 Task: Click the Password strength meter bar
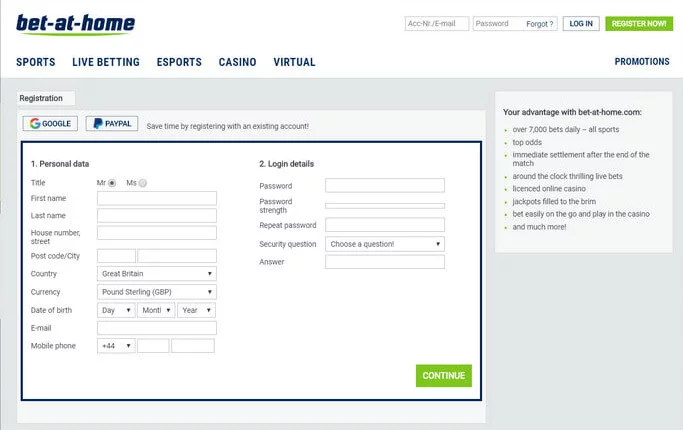click(x=385, y=206)
